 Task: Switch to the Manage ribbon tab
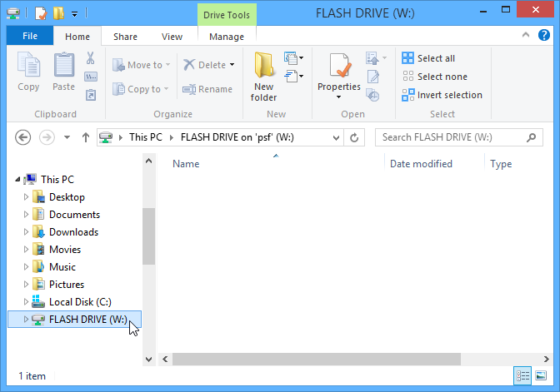(227, 37)
